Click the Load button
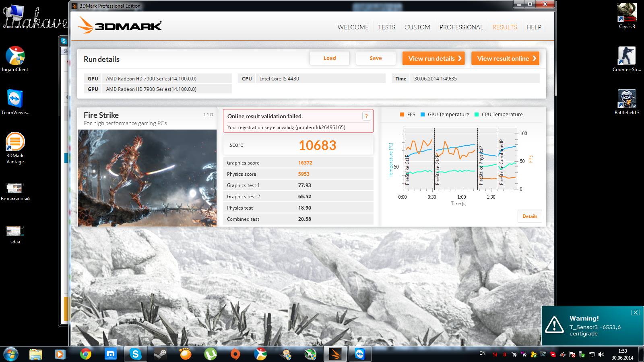 [x=330, y=58]
